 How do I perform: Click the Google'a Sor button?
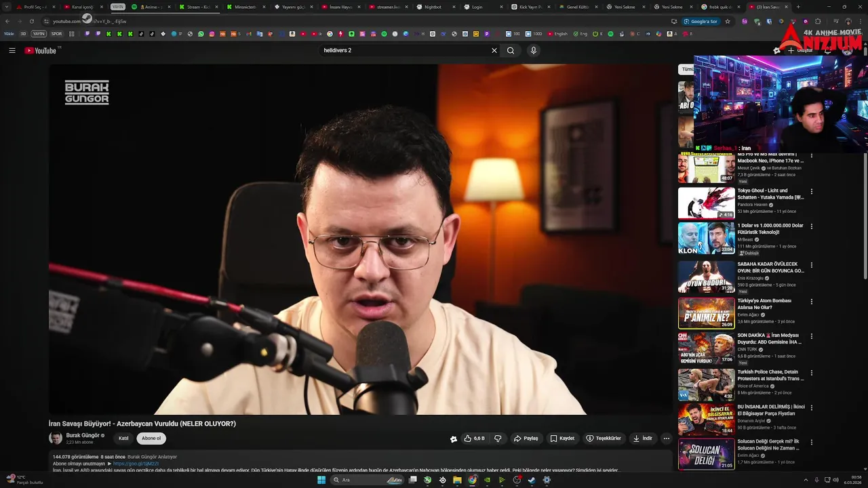click(701, 21)
